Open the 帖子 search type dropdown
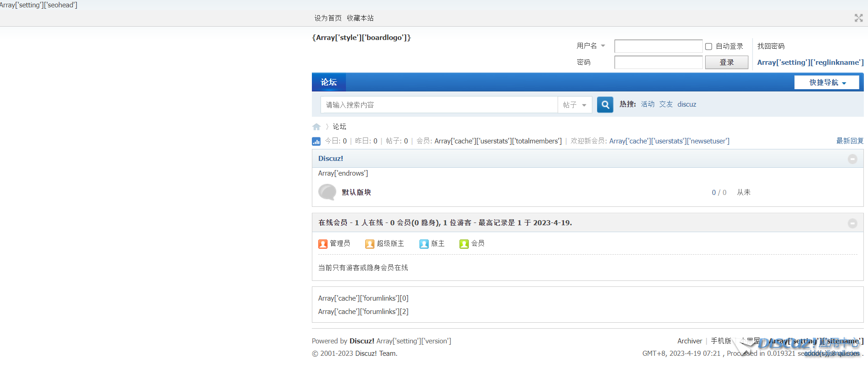 point(575,105)
